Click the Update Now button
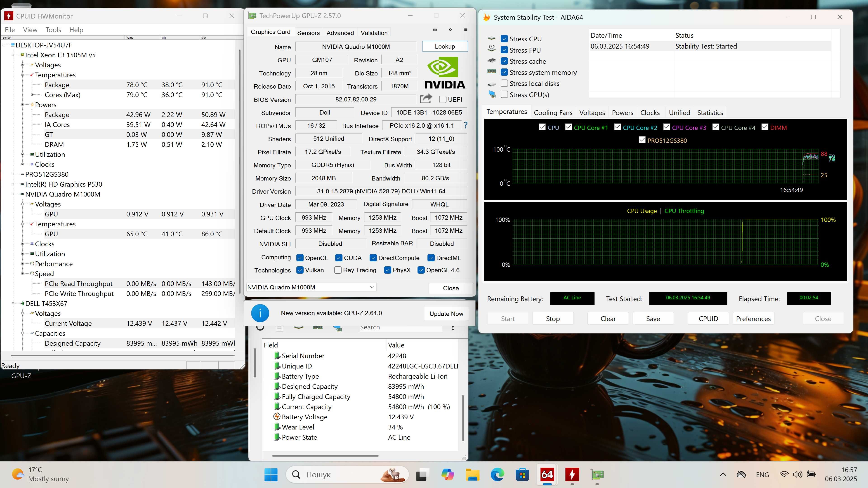Image resolution: width=868 pixels, height=488 pixels. tap(446, 314)
